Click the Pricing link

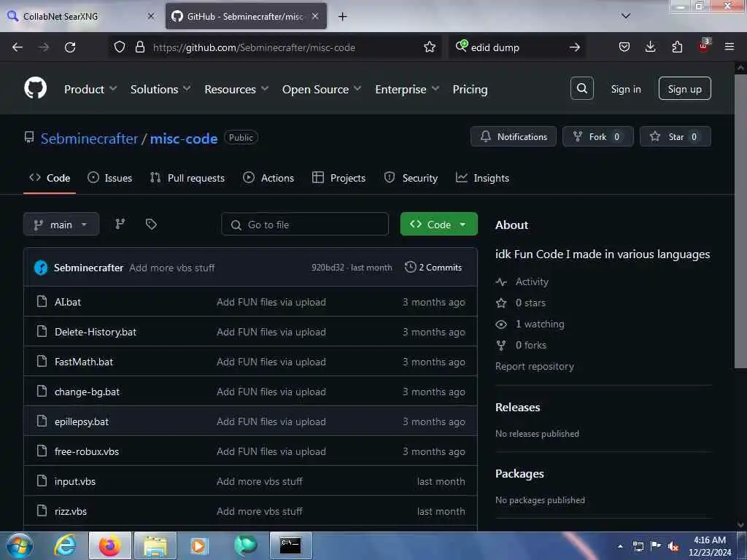[470, 89]
